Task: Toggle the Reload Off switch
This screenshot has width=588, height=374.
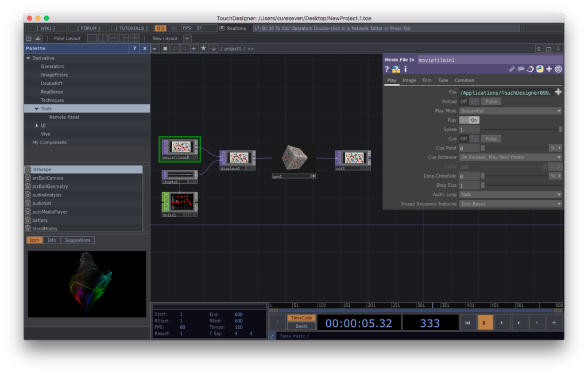Action: [x=470, y=102]
